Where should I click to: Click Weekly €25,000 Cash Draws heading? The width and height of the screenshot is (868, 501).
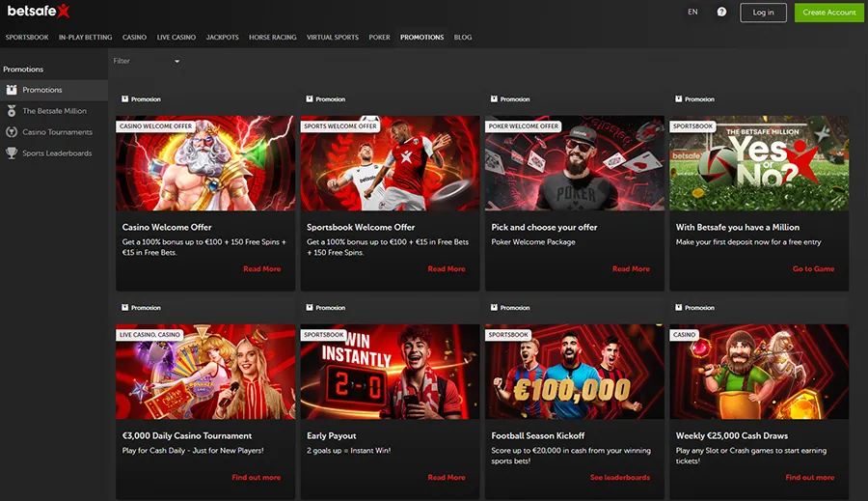pos(732,435)
